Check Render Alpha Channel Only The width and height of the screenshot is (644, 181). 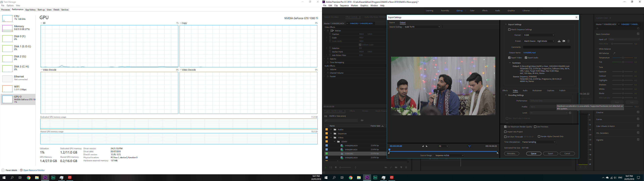point(539,136)
